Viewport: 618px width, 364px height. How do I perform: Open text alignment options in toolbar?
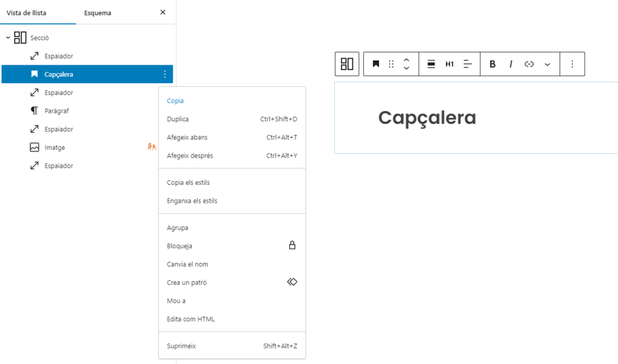[468, 64]
